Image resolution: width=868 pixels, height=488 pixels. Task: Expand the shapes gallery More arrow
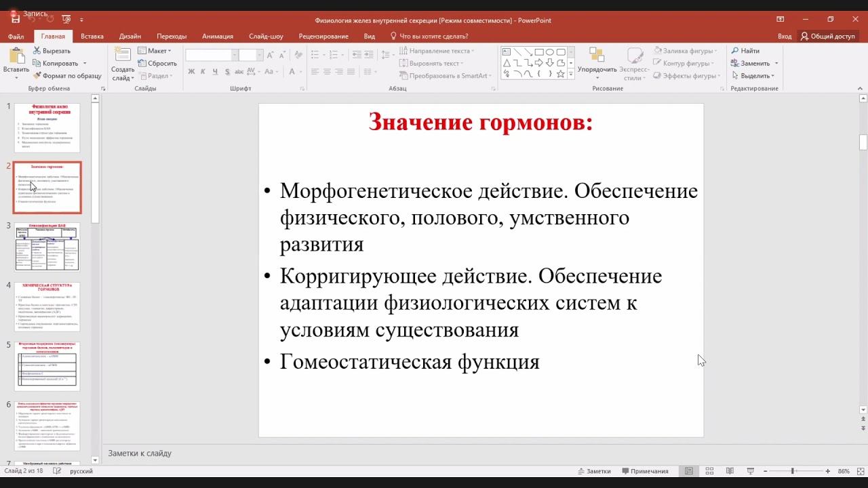pos(571,75)
